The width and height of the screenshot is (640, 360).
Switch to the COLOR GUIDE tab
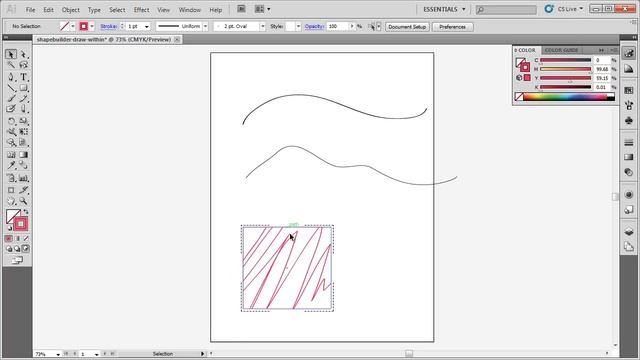pos(561,50)
